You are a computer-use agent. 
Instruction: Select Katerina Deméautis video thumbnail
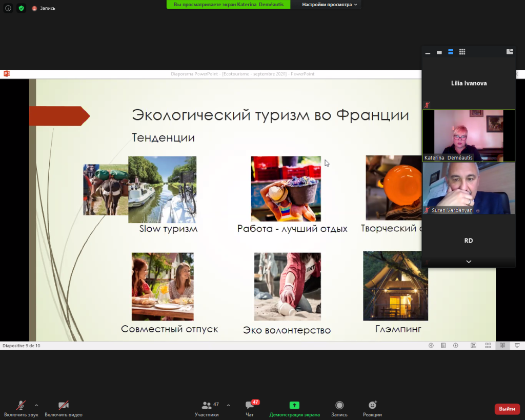coord(468,135)
